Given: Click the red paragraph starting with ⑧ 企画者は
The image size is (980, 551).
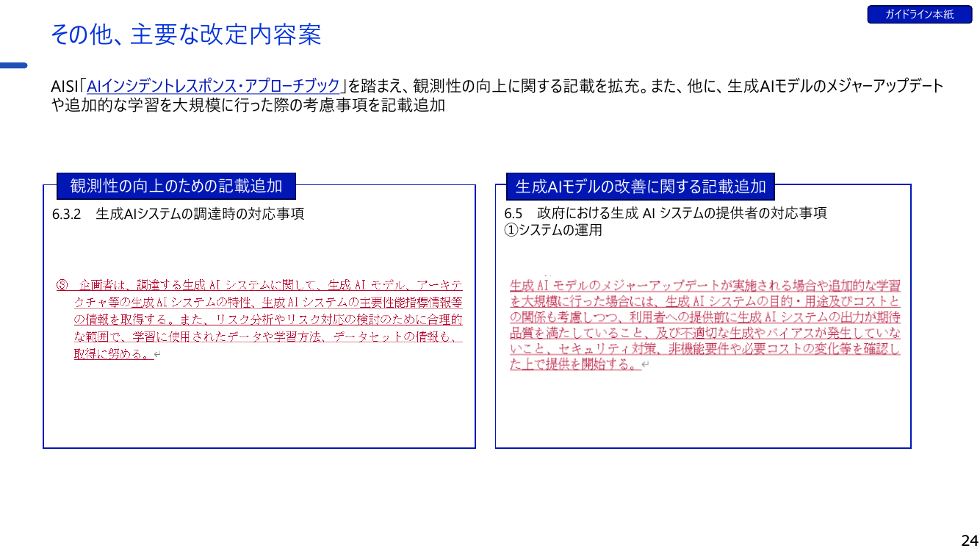Looking at the screenshot, I should [260, 319].
